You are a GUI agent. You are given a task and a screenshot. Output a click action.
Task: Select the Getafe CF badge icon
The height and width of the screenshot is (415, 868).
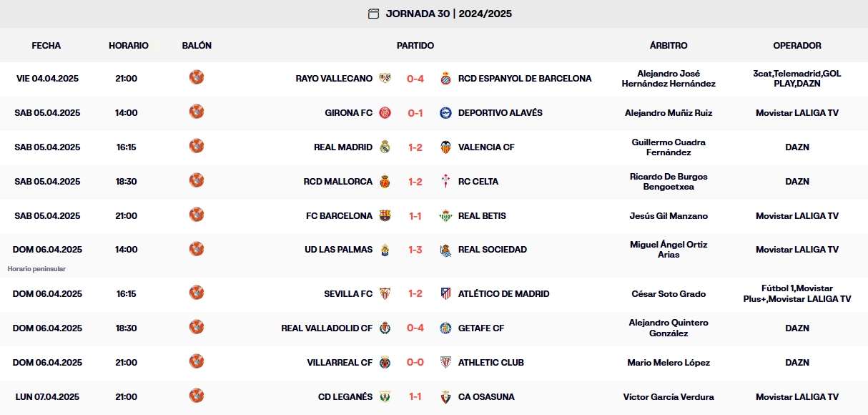pyautogui.click(x=444, y=328)
